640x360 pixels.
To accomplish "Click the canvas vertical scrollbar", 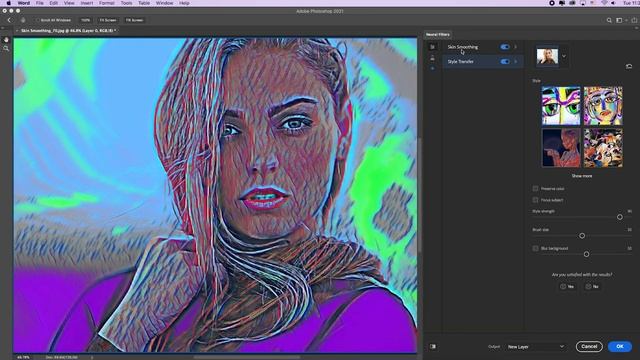I will coord(419,195).
